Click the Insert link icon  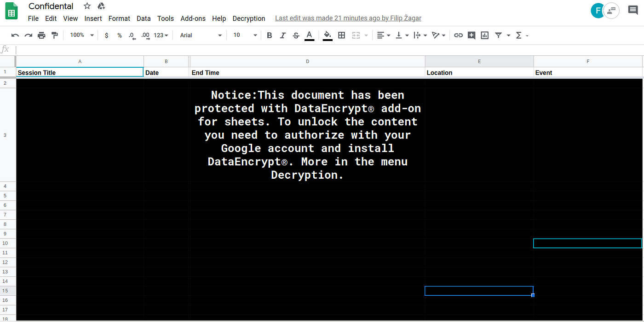click(x=458, y=35)
